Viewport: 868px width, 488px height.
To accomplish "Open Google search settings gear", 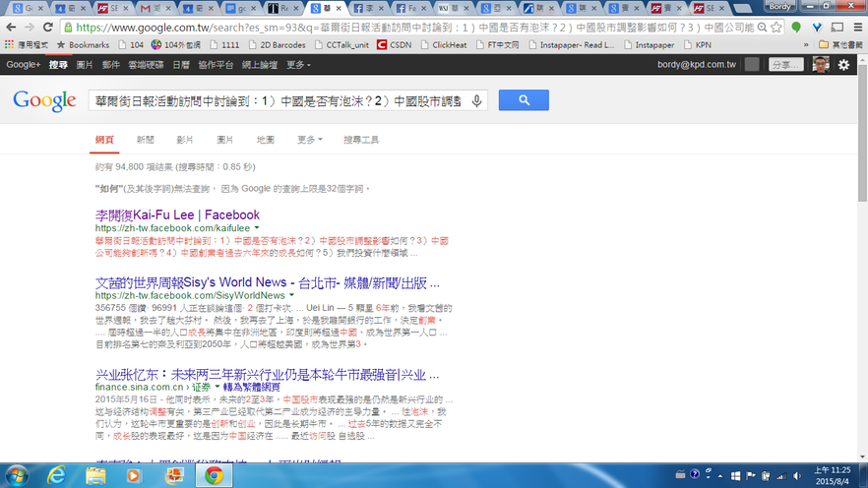I will 843,65.
